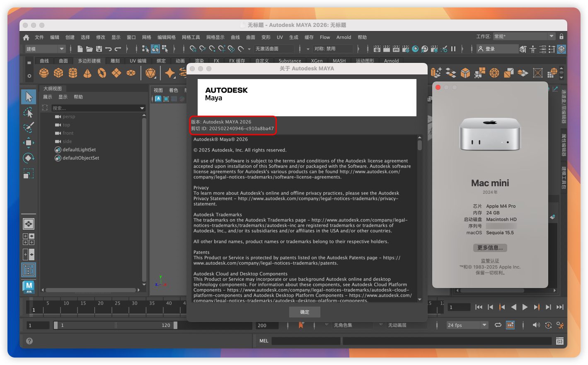Click the Undo arrow icon
Viewport: 588px width, 365px height.
click(108, 49)
